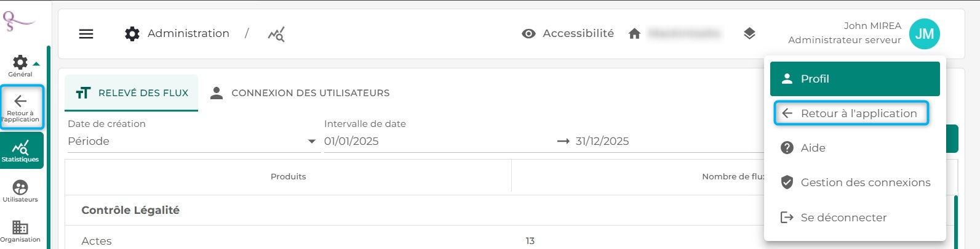
Task: Open the hamburger navigation menu
Action: point(86,34)
